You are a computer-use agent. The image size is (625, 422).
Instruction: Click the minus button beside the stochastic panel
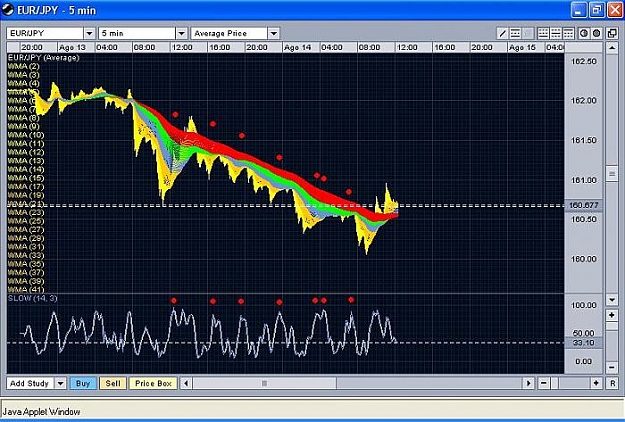click(612, 367)
